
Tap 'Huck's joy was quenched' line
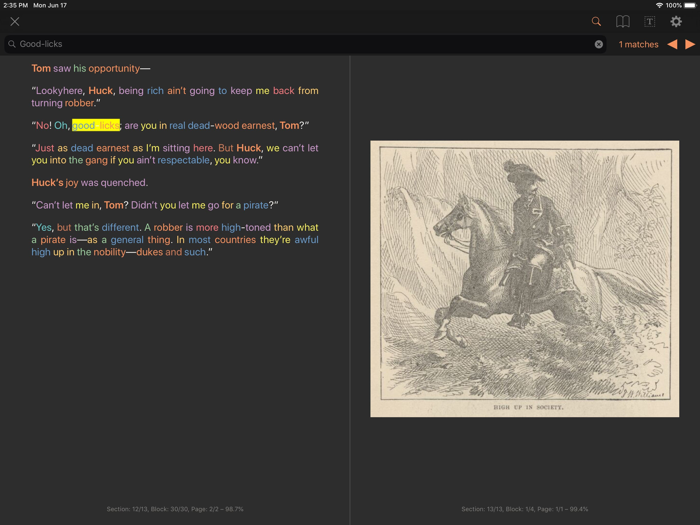pyautogui.click(x=89, y=183)
